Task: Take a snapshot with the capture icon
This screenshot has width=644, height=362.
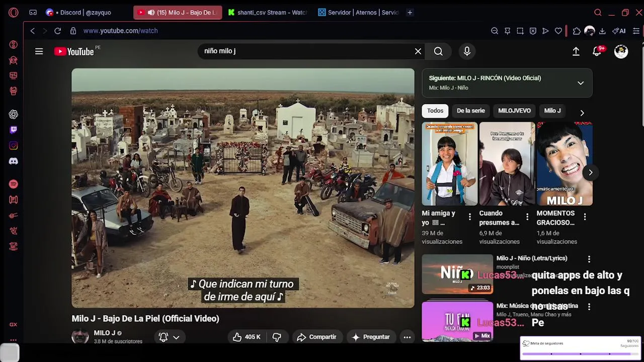Action: pos(520,31)
